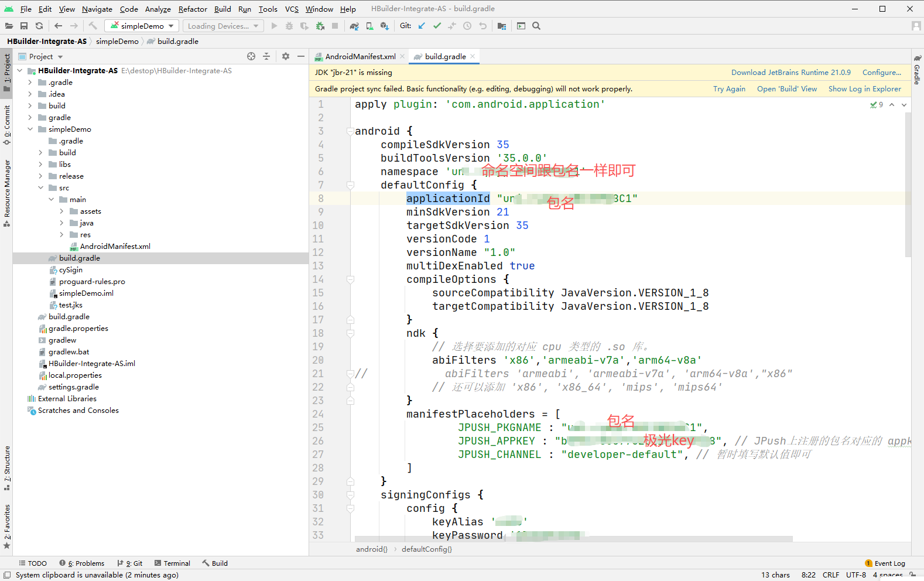Click the Make Project hammer icon
This screenshot has height=581, width=924.
click(x=93, y=26)
